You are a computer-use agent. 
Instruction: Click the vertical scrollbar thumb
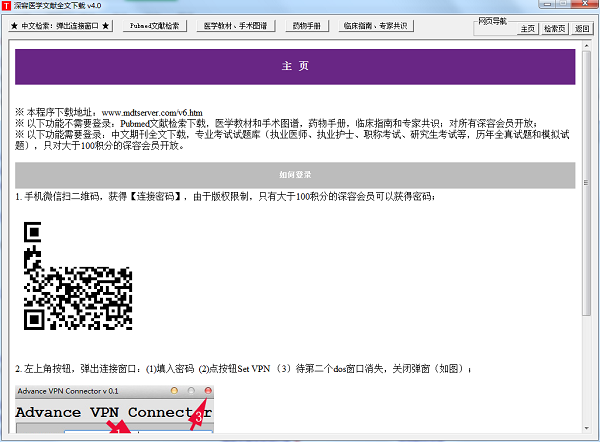click(x=586, y=183)
